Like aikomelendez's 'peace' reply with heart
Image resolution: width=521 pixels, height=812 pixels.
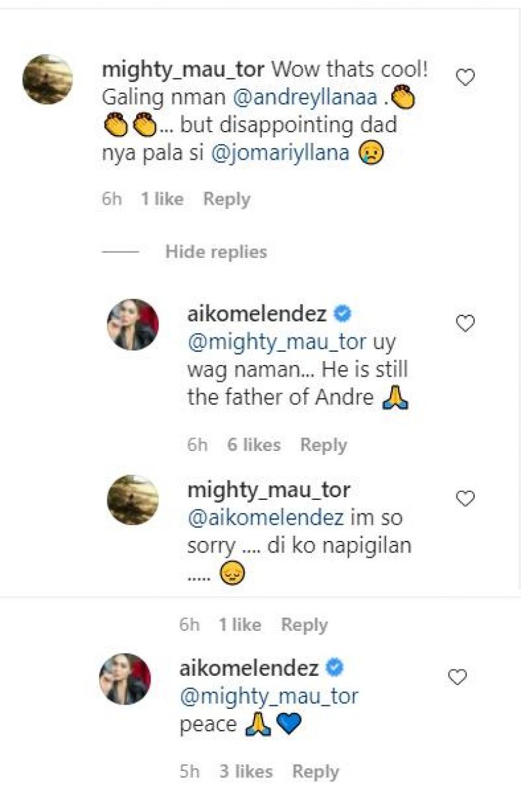[x=458, y=677]
